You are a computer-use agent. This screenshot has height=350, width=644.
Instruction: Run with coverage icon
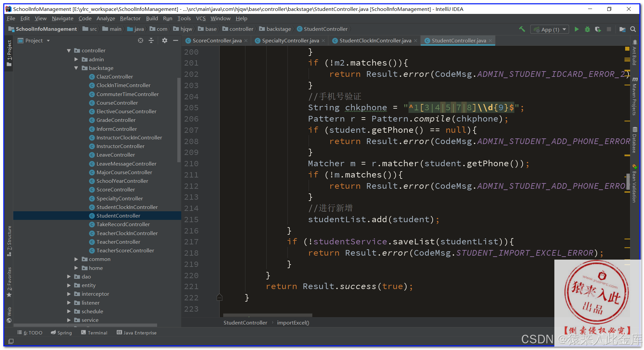pyautogui.click(x=598, y=29)
